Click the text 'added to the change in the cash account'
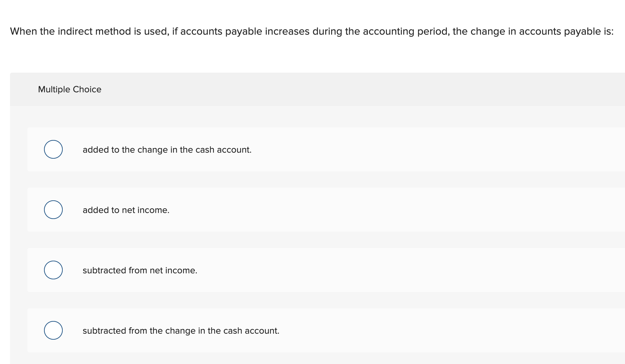The image size is (625, 364). 167,149
